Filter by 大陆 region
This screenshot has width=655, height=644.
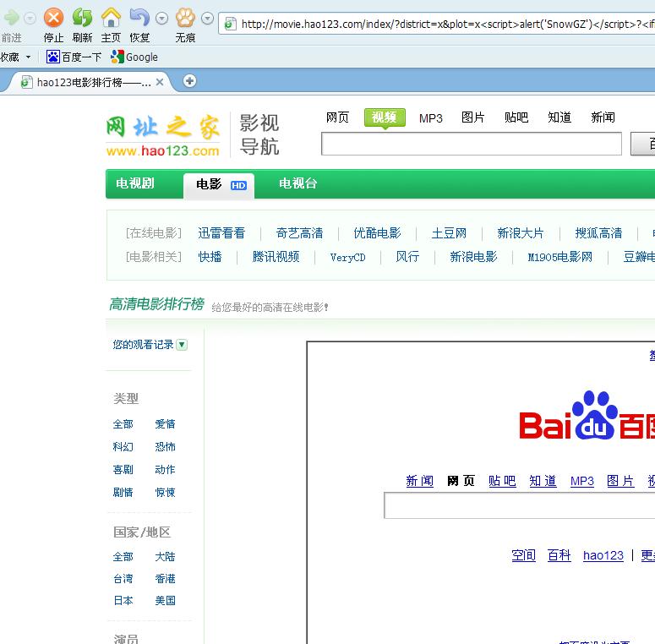click(x=165, y=556)
